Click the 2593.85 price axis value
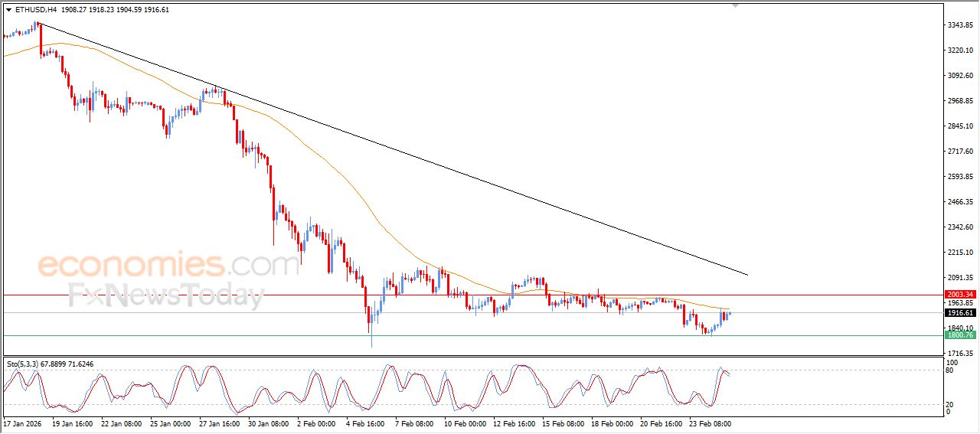This screenshot has height=434, width=980. tap(959, 177)
